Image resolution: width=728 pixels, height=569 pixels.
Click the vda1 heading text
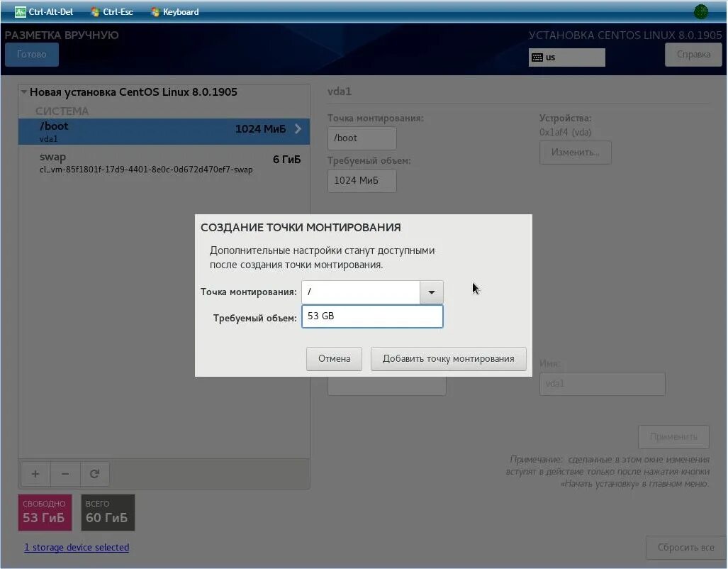click(340, 92)
